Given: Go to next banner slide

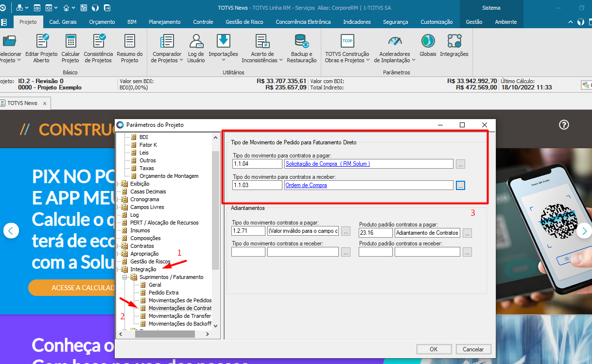Looking at the screenshot, I should pyautogui.click(x=584, y=230).
